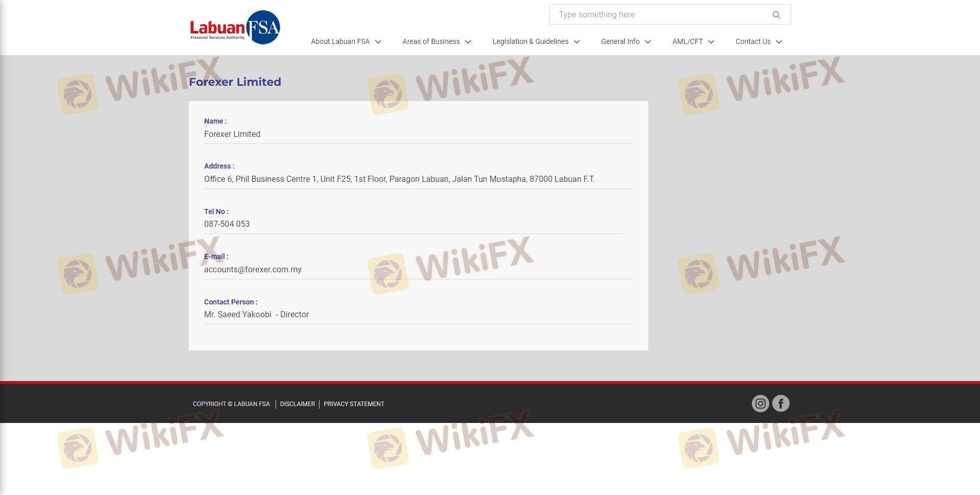Image resolution: width=980 pixels, height=495 pixels.
Task: Click the search magnifier icon
Action: click(776, 15)
